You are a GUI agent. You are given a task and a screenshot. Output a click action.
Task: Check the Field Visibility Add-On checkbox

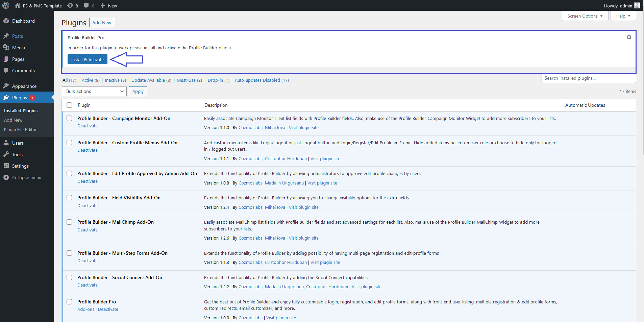click(x=69, y=198)
